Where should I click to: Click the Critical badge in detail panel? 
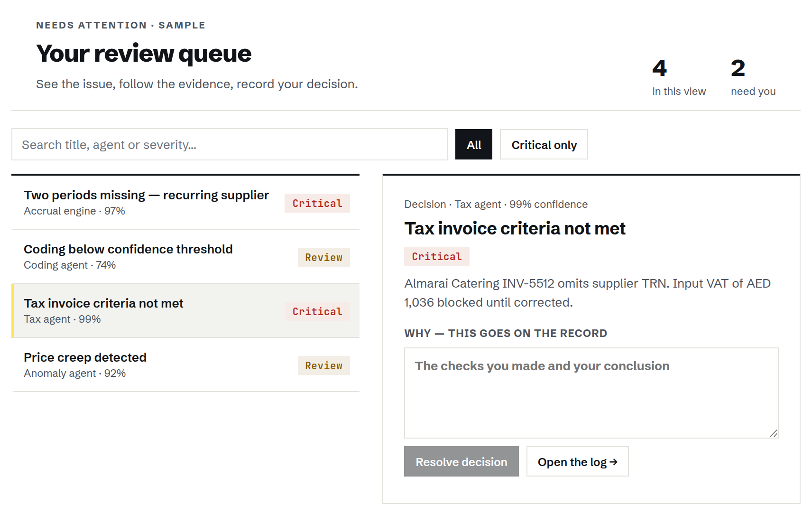[x=437, y=256]
